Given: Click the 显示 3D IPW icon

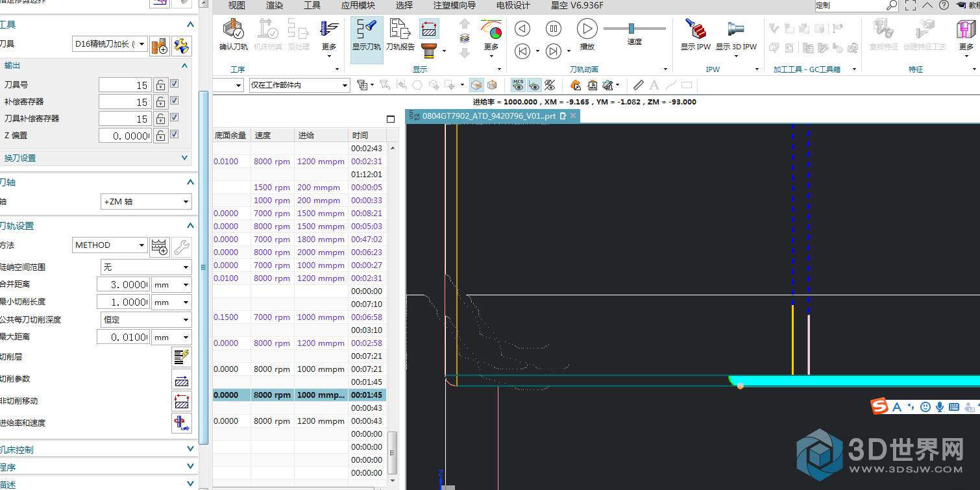Looking at the screenshot, I should click(736, 30).
